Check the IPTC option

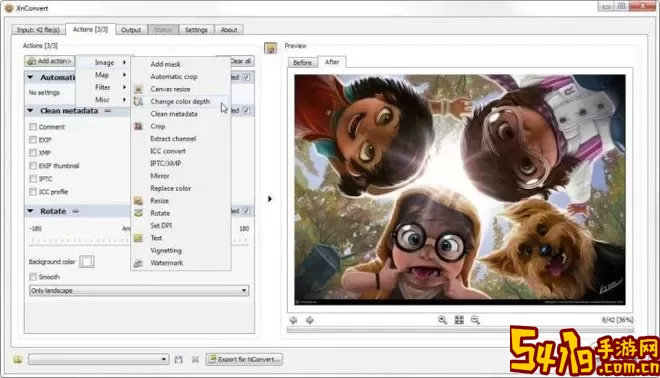[33, 179]
